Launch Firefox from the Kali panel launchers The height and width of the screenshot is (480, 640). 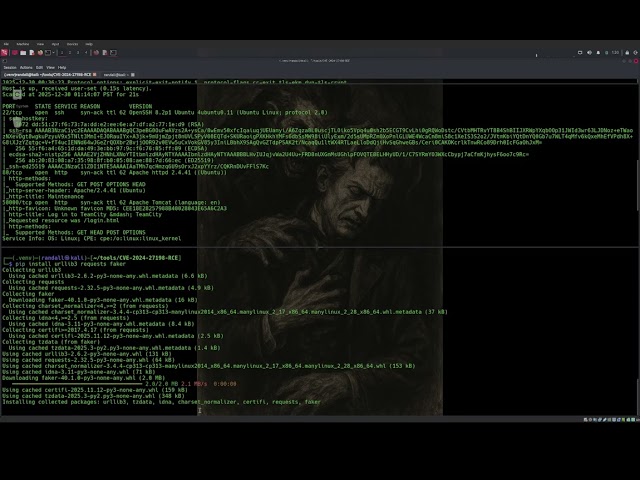click(x=40, y=53)
